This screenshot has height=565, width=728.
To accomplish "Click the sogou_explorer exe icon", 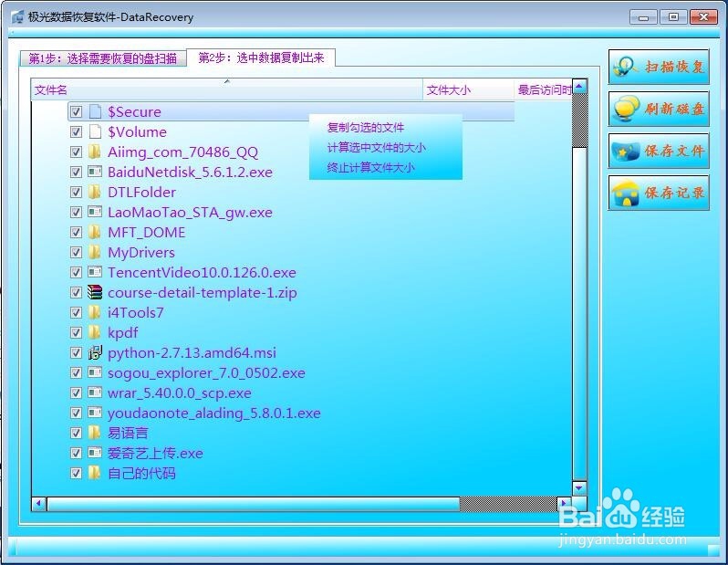I will (x=95, y=372).
